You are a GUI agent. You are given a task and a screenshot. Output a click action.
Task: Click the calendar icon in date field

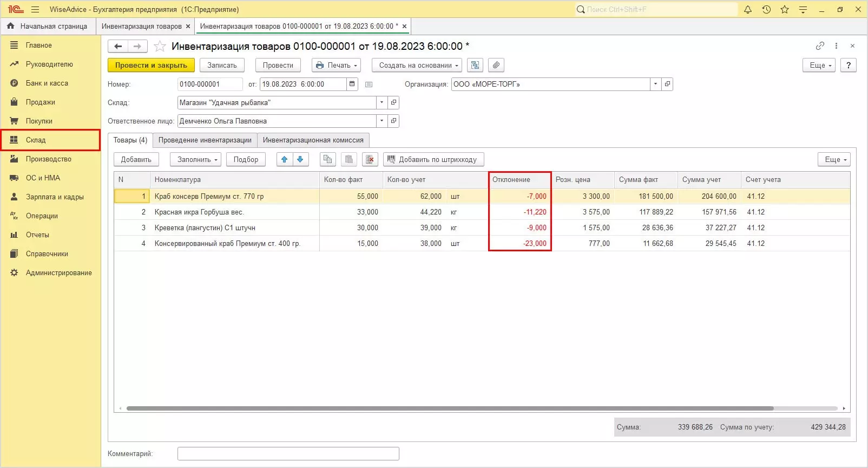pyautogui.click(x=352, y=84)
